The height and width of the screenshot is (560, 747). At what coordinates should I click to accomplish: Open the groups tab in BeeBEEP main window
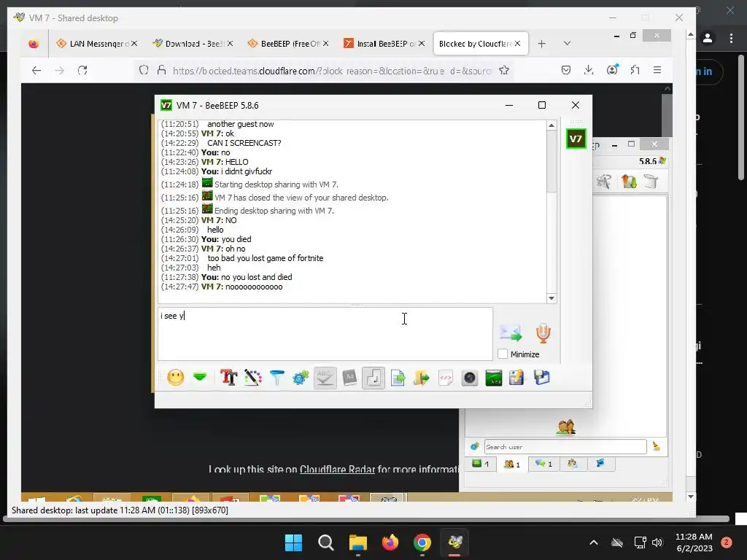pyautogui.click(x=573, y=463)
